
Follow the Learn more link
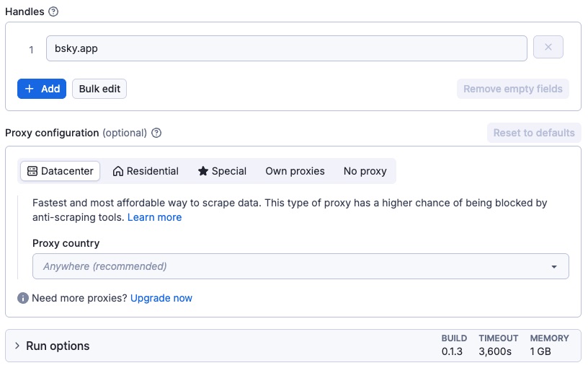coord(154,217)
